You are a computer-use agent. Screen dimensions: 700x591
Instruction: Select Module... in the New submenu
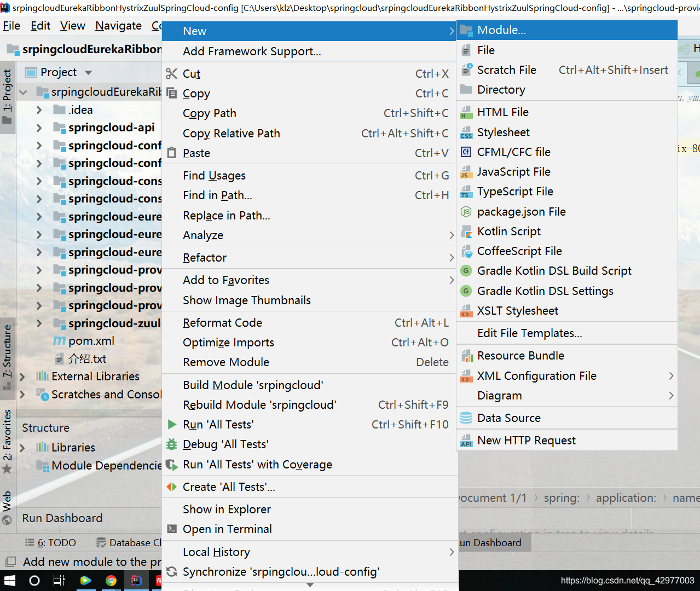[567, 30]
